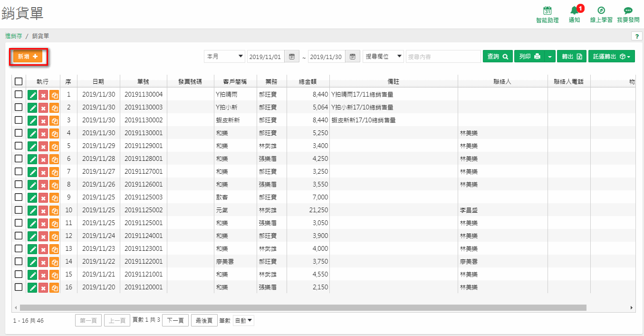This screenshot has width=644, height=336.
Task: Edit row 9 order 20191125003
Action: [x=33, y=198]
